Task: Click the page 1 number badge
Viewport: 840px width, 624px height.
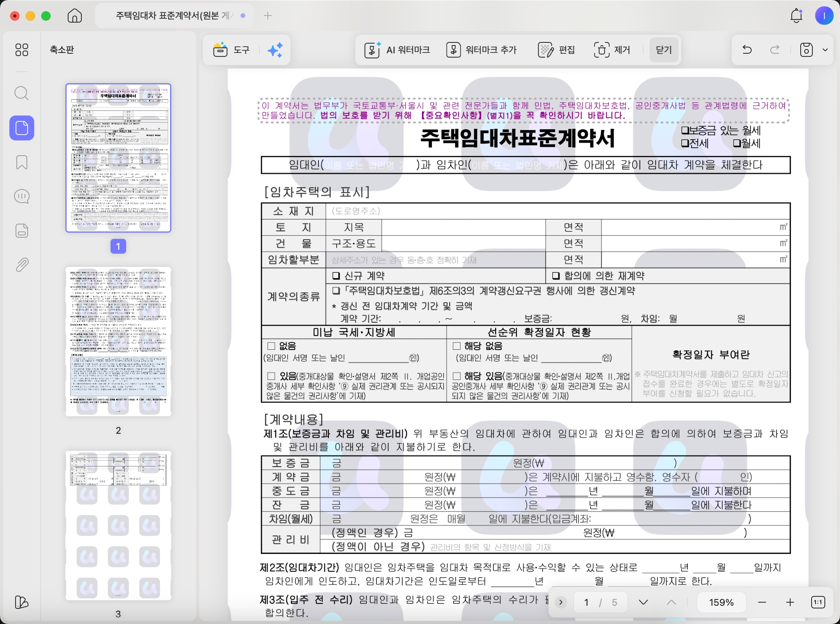Action: click(118, 246)
